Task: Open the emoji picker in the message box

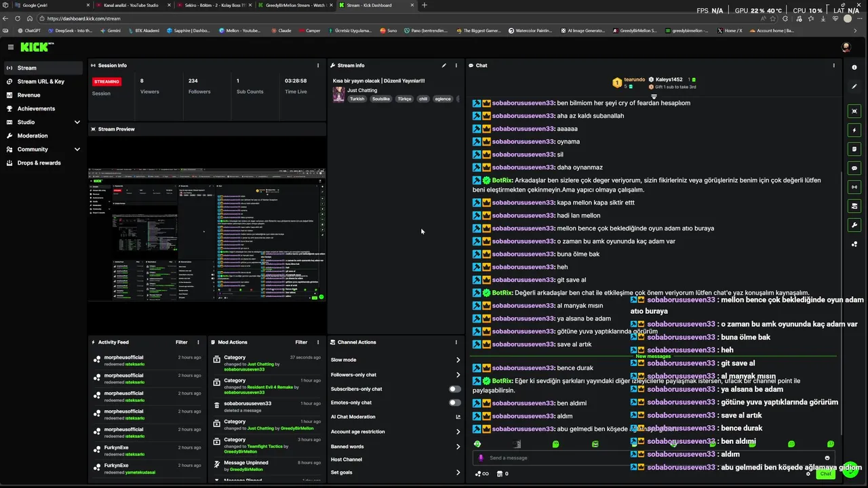Action: tap(827, 458)
